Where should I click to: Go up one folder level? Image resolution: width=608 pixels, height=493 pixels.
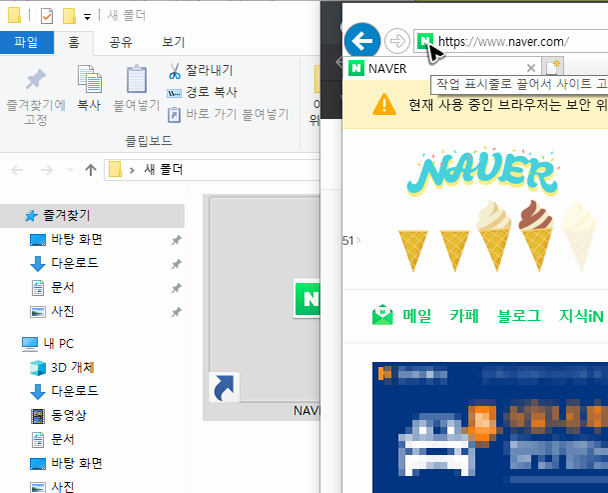click(91, 170)
